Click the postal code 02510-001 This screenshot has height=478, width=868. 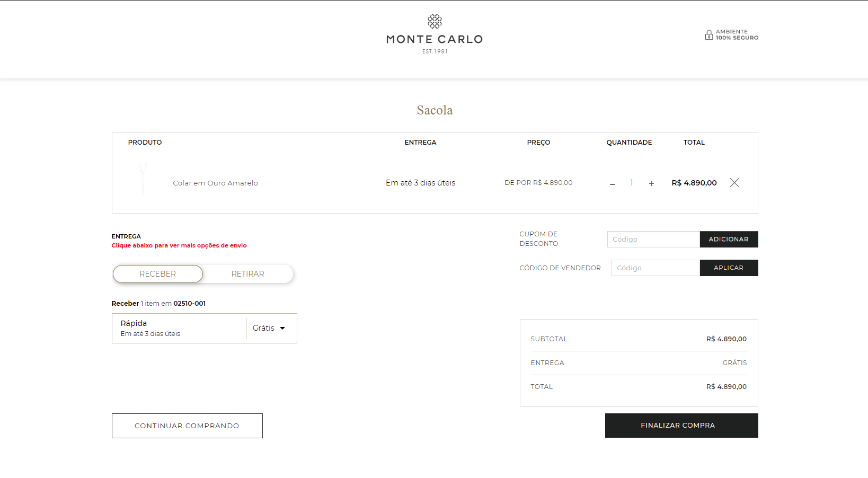190,304
